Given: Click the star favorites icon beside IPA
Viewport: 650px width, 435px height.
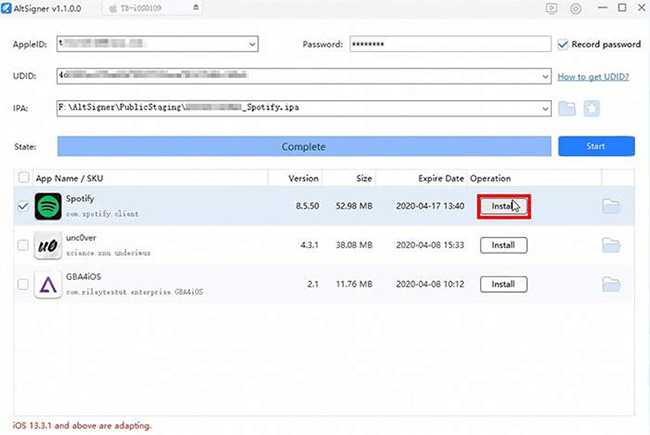Looking at the screenshot, I should point(594,108).
